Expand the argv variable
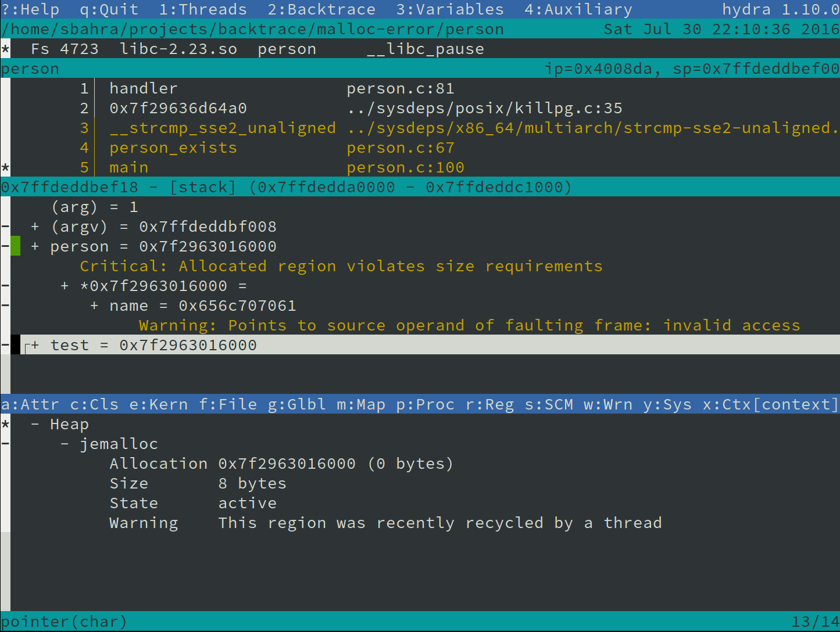This screenshot has width=840, height=632. point(35,227)
